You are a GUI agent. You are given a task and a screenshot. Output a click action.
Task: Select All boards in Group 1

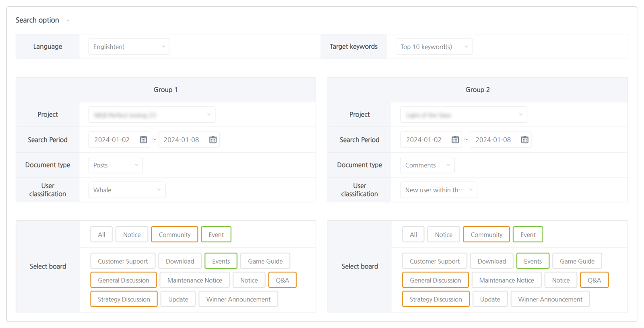pos(101,235)
